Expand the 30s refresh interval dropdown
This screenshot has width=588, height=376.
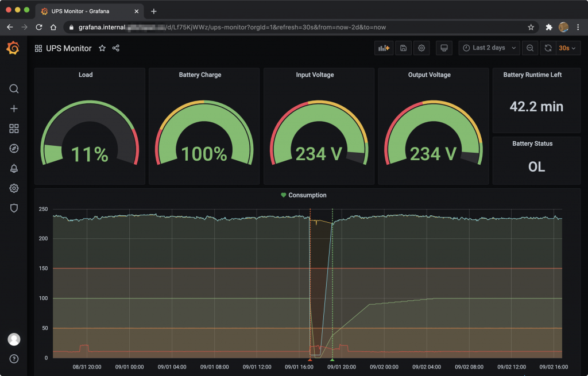[567, 48]
